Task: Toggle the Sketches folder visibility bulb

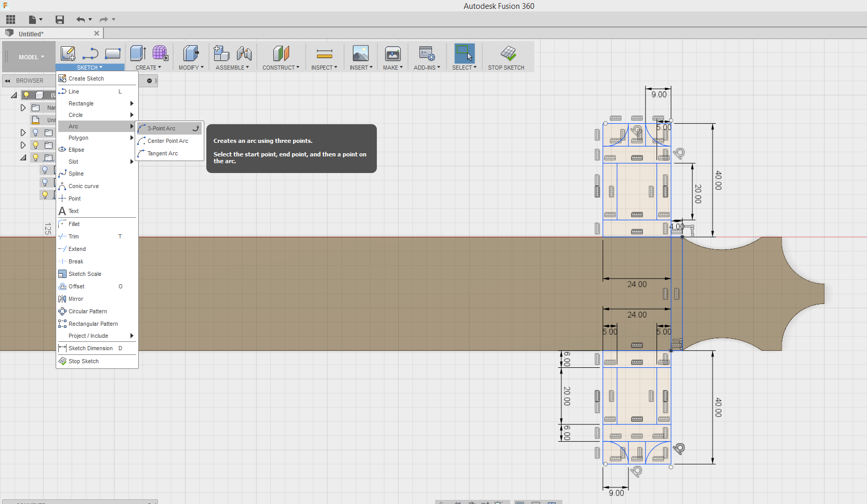Action: 35,157
